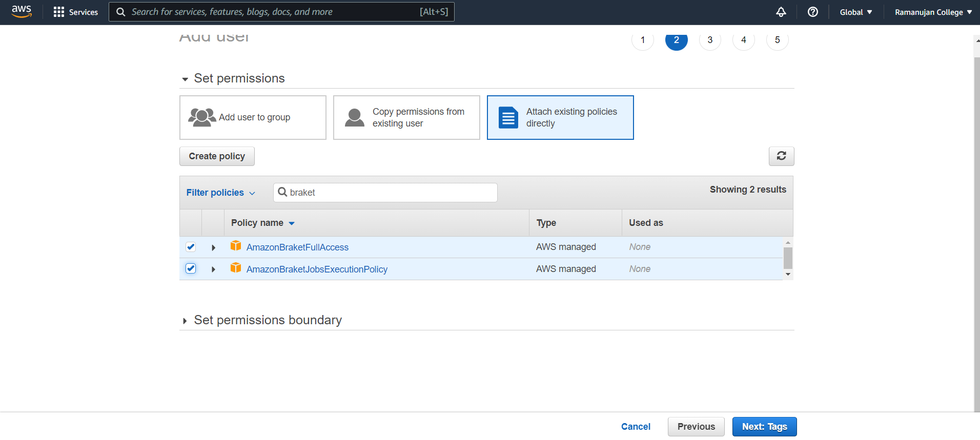Uncheck the AmazonBraketJobsExecutionPolicy checkbox
Image resolution: width=980 pixels, height=440 pixels.
[x=191, y=268]
